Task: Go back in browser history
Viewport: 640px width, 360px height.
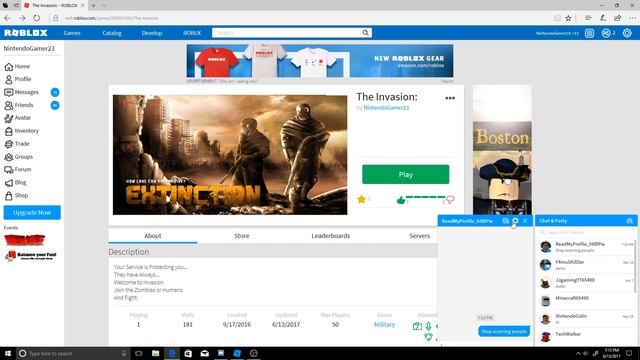Action: click(7, 18)
